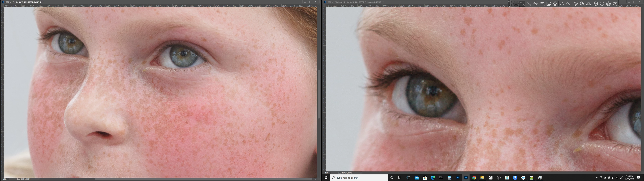Select the spiral tool icon
644x181 pixels.
582,4
